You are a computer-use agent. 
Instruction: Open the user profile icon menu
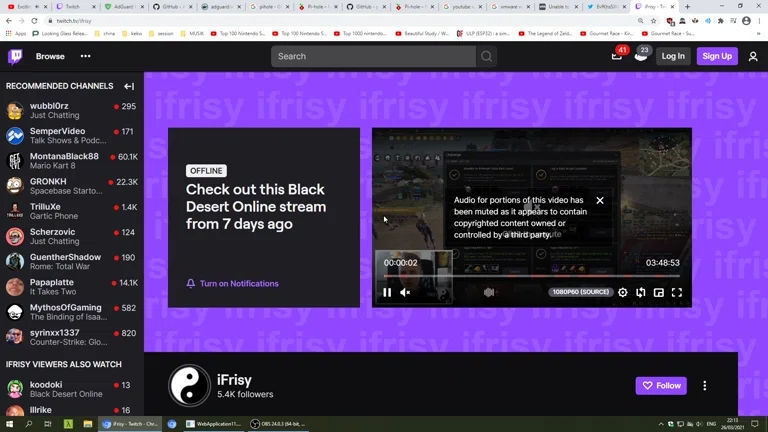[753, 57]
